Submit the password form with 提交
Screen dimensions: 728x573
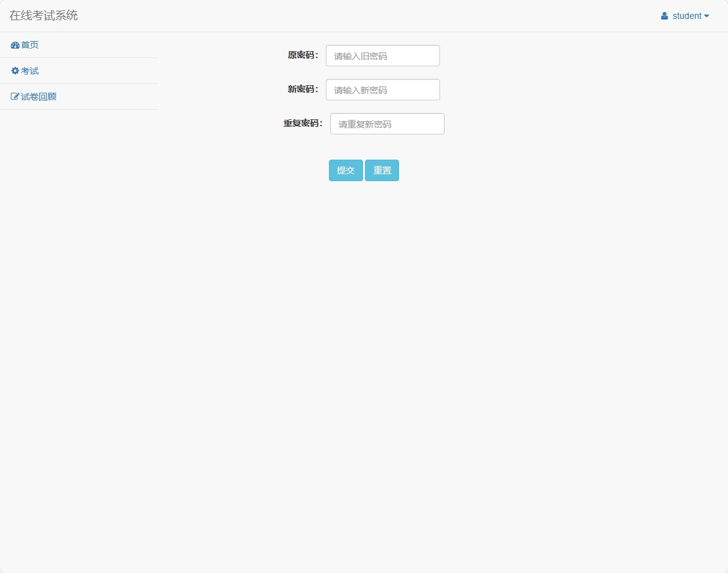[346, 170]
